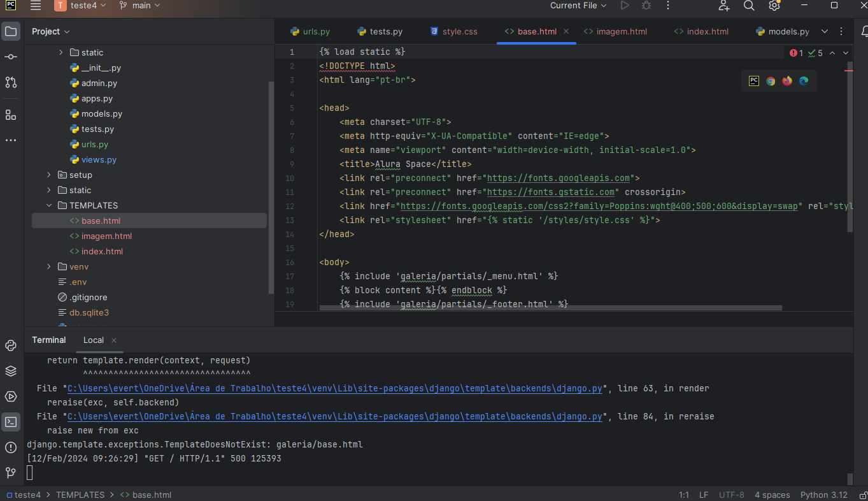This screenshot has width=868, height=501.
Task: Open page preview in Edge
Action: [x=804, y=81]
